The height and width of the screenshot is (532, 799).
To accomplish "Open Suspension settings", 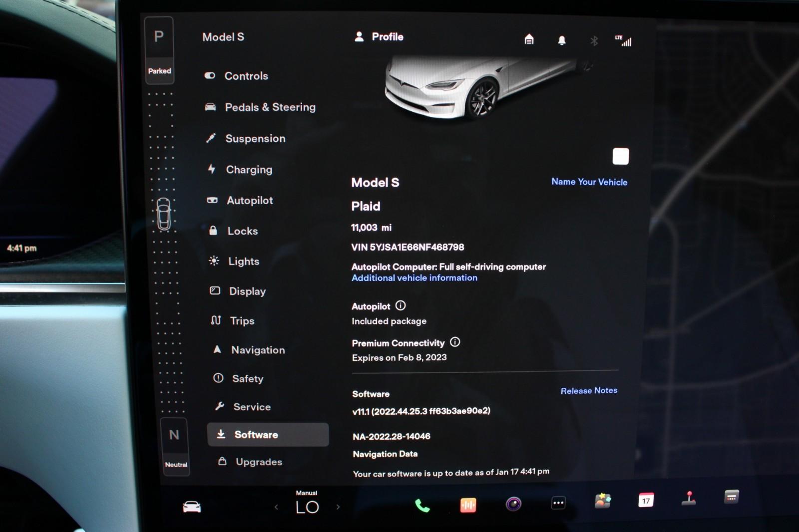I will coord(246,138).
